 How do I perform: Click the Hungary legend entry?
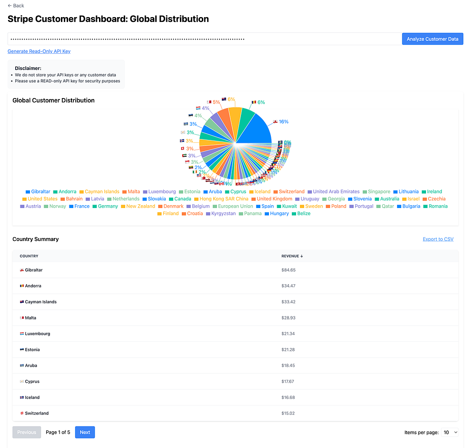click(277, 213)
